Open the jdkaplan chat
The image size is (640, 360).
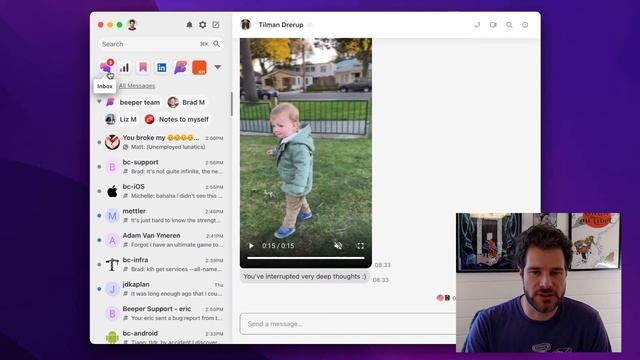(x=161, y=289)
